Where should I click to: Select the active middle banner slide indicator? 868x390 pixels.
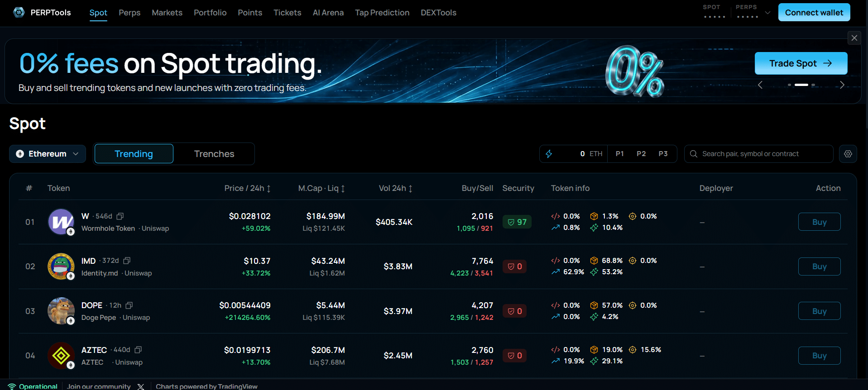click(x=801, y=85)
